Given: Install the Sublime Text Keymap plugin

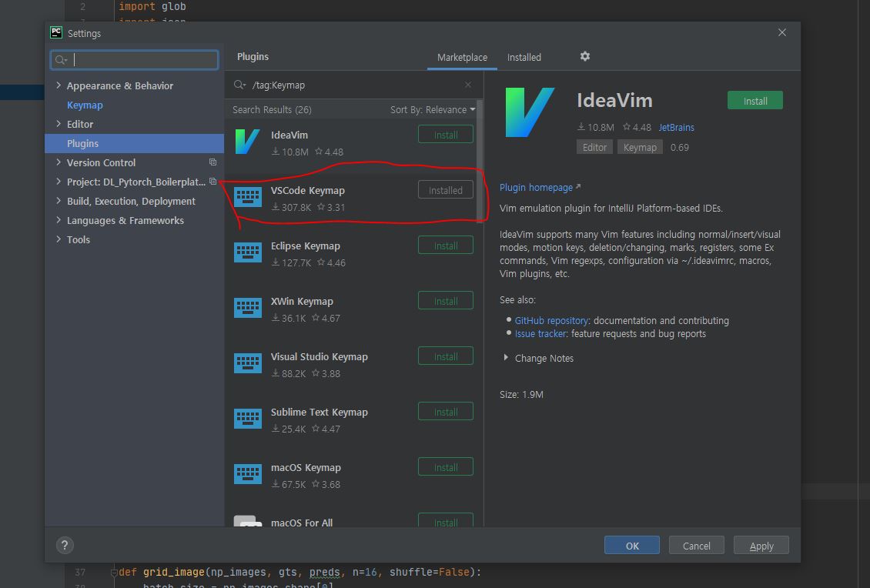Looking at the screenshot, I should tap(446, 412).
